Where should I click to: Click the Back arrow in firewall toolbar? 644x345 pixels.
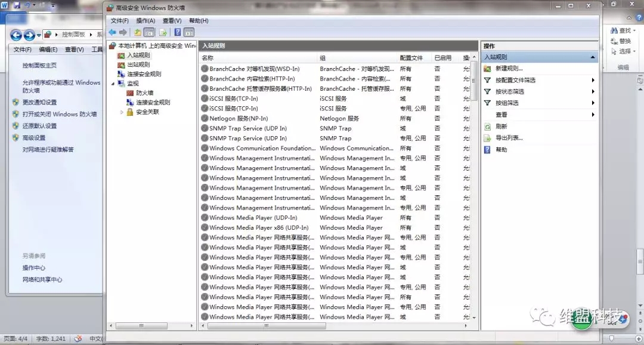click(x=112, y=32)
